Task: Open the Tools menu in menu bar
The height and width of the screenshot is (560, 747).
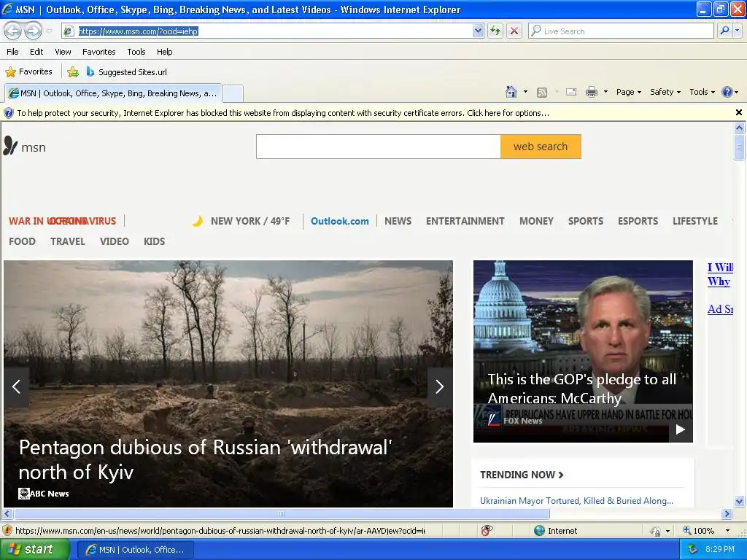Action: coord(136,52)
